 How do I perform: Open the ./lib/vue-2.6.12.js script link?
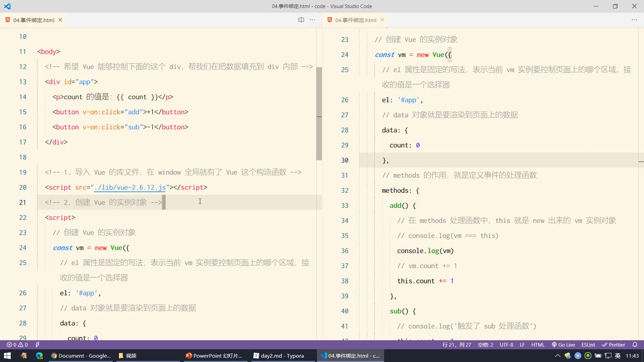pyautogui.click(x=130, y=187)
